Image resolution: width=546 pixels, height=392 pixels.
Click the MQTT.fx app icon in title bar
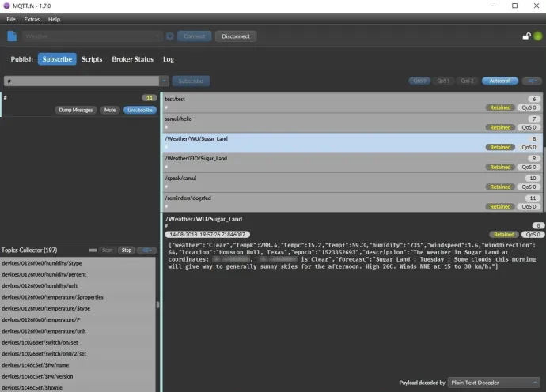pos(6,6)
